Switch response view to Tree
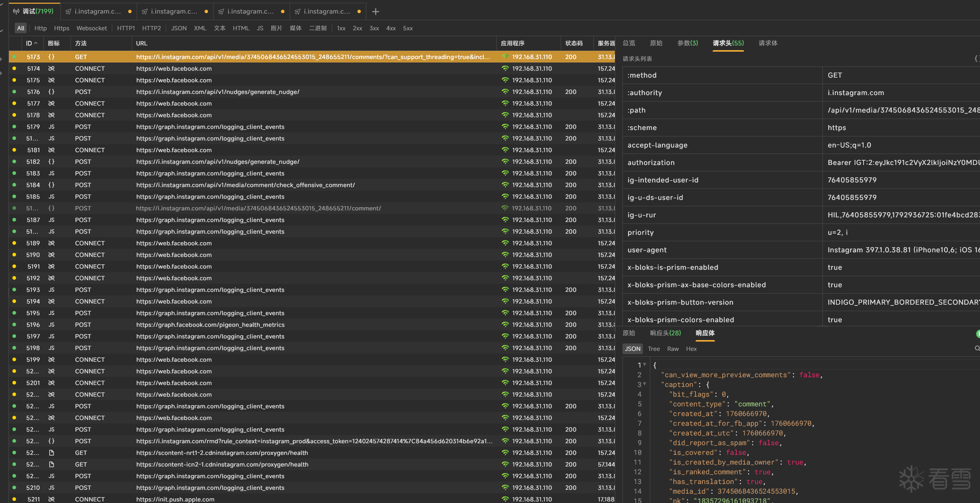The width and height of the screenshot is (980, 503). point(654,349)
